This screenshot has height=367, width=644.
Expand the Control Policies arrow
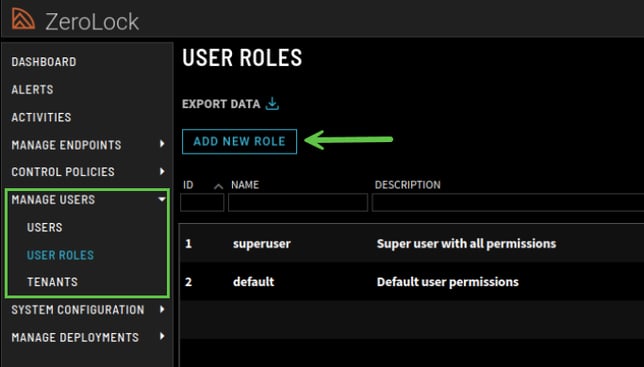[162, 172]
